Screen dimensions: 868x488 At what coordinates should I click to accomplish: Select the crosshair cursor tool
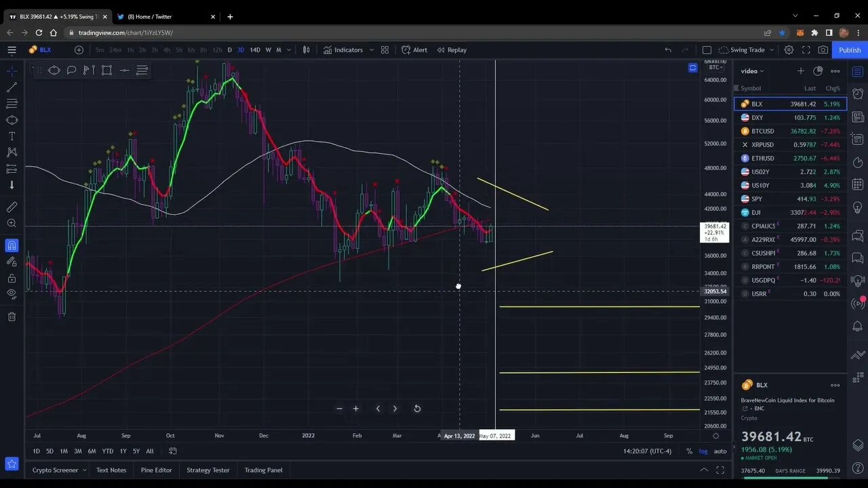click(x=12, y=70)
